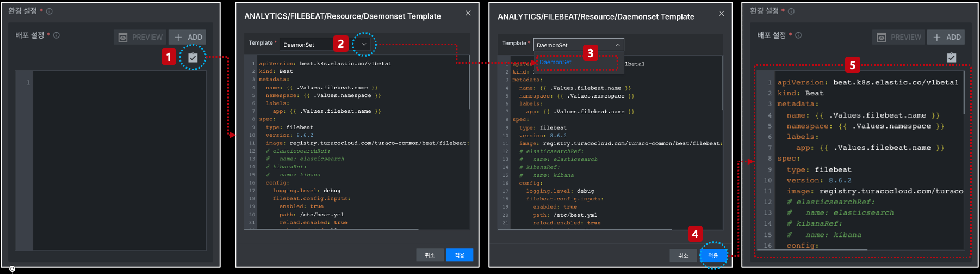Click info icon beside 환경 설정 in leftmost panel
The width and height of the screenshot is (980, 274).
click(49, 11)
